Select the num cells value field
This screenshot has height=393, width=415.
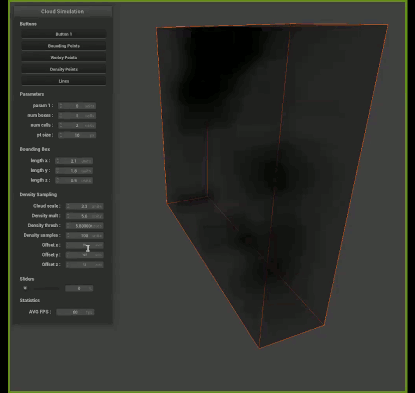[77, 125]
